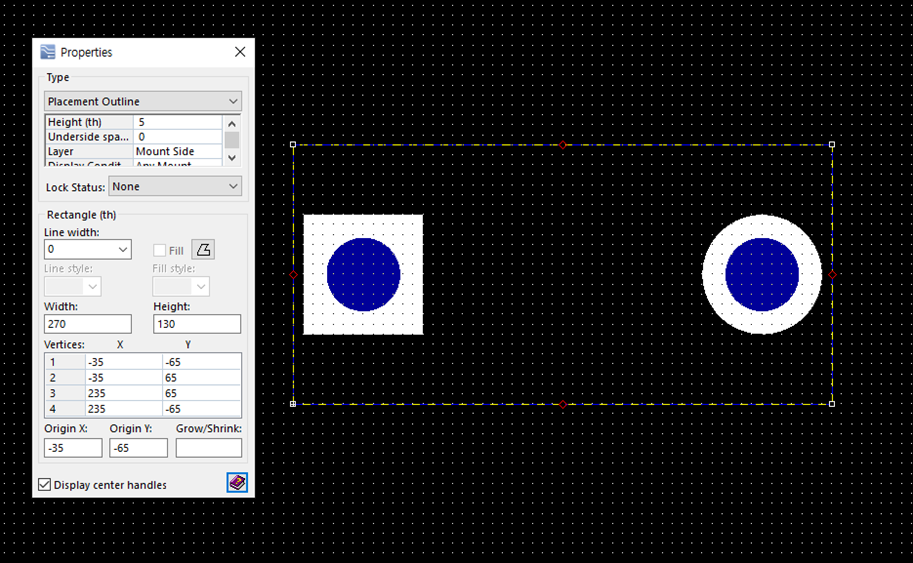Click the polygon shape icon beside Fill
Image resolution: width=913 pixels, height=563 pixels.
(x=203, y=250)
